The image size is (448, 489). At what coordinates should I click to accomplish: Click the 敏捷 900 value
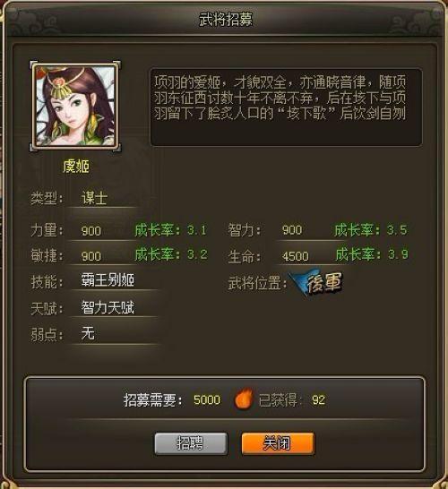91,256
